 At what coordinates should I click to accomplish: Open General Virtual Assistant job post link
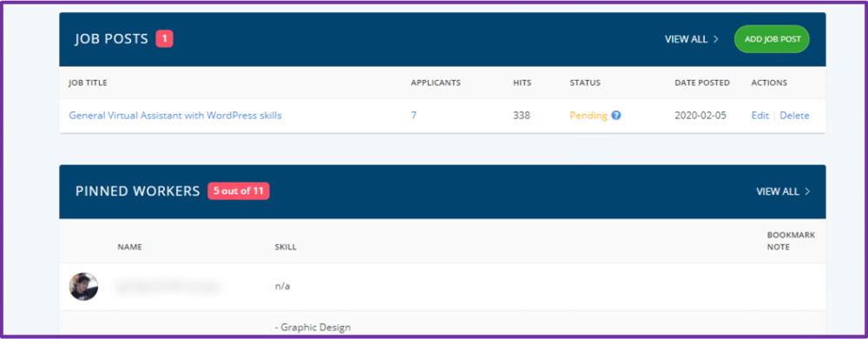point(175,116)
